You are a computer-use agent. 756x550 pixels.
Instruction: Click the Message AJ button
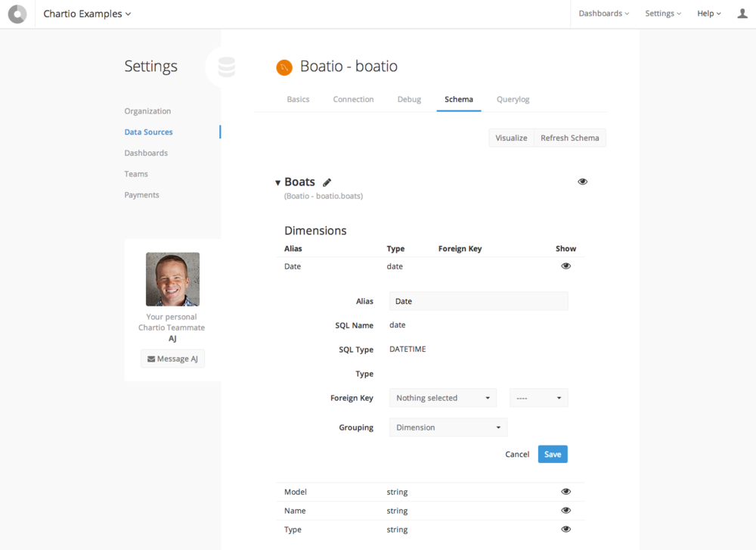tap(172, 359)
